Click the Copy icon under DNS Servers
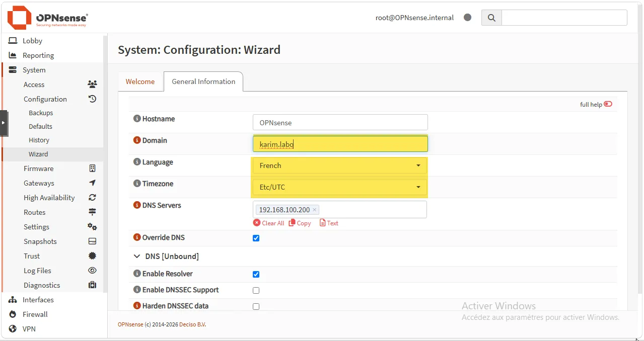The image size is (644, 341). point(292,223)
